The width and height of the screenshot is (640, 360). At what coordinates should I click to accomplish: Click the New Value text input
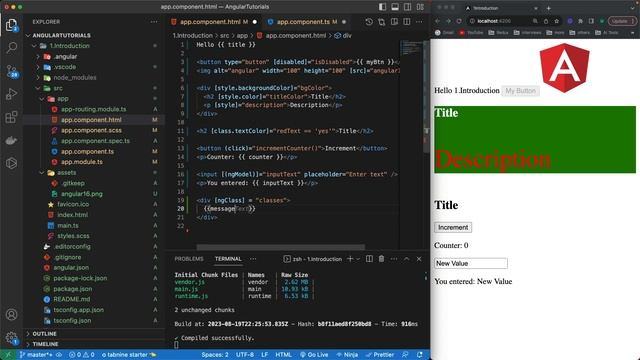tap(471, 263)
